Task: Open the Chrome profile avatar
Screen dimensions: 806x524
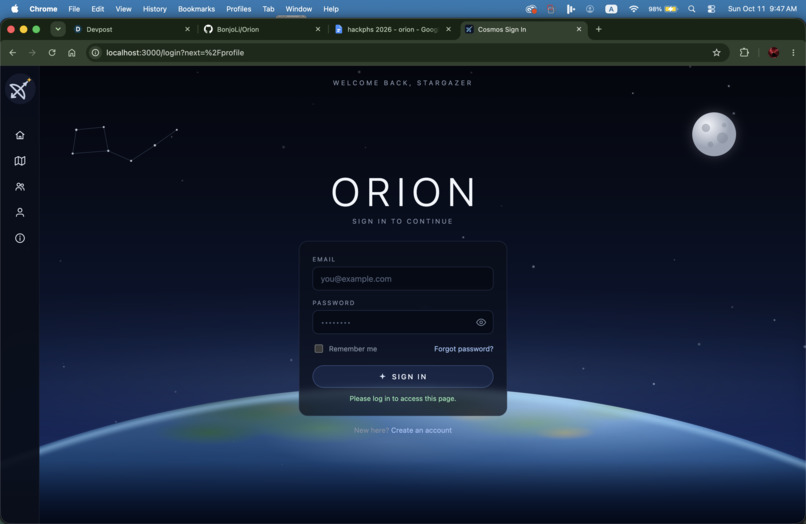Action: (773, 52)
